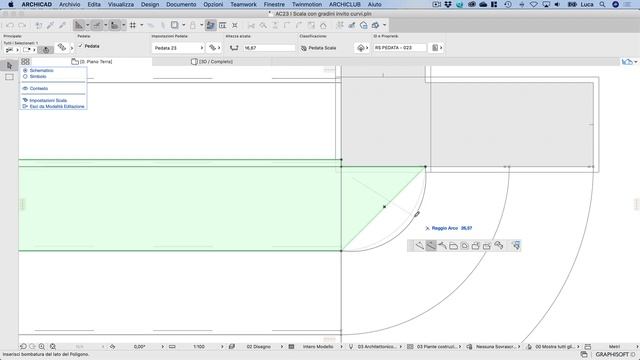Open the tab overview grid icon
The image size is (640, 360).
tap(25, 62)
